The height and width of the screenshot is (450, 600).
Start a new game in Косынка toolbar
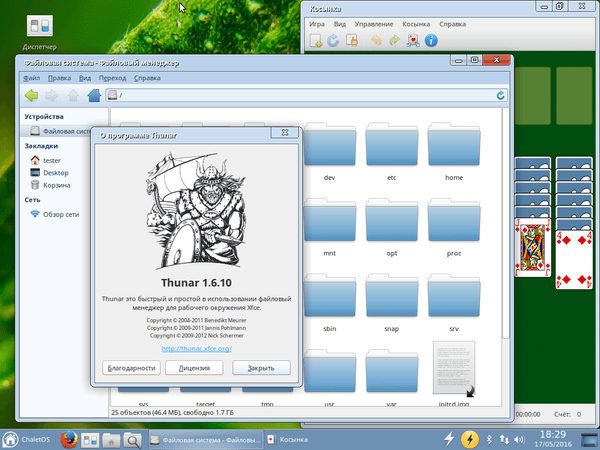click(x=316, y=41)
